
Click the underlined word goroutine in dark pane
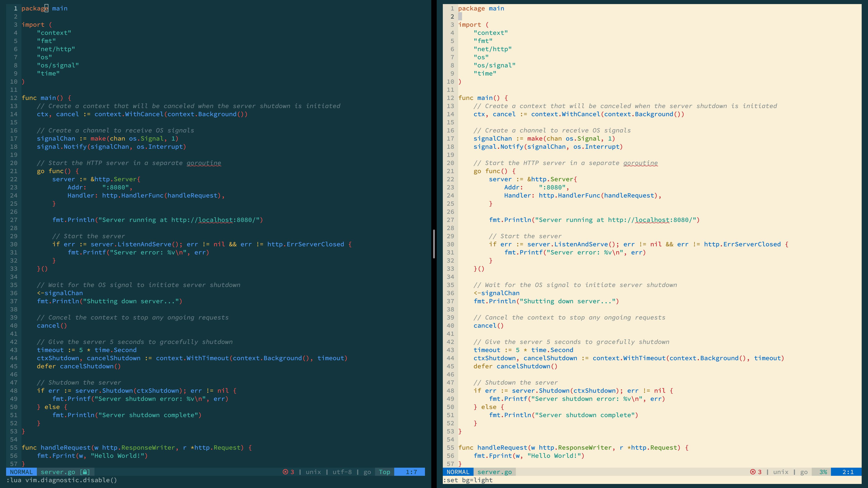coord(203,163)
